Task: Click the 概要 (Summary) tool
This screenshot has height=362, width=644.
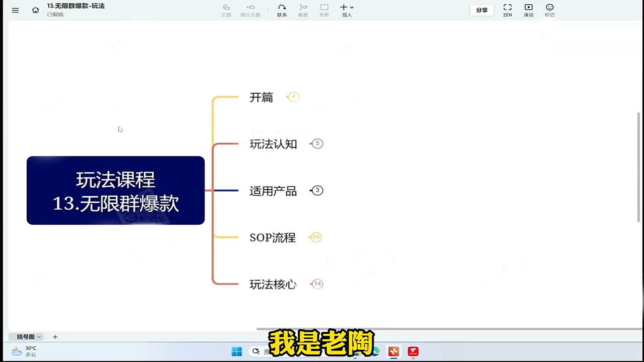Action: click(x=303, y=9)
